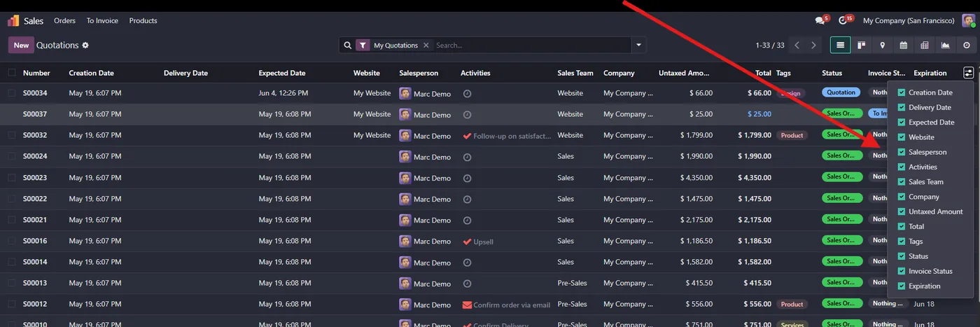980x327 pixels.
Task: Open the Products menu
Action: (143, 21)
